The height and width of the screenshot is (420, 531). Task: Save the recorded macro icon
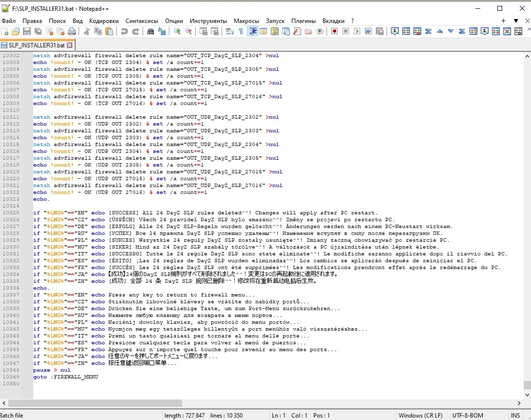click(380, 32)
